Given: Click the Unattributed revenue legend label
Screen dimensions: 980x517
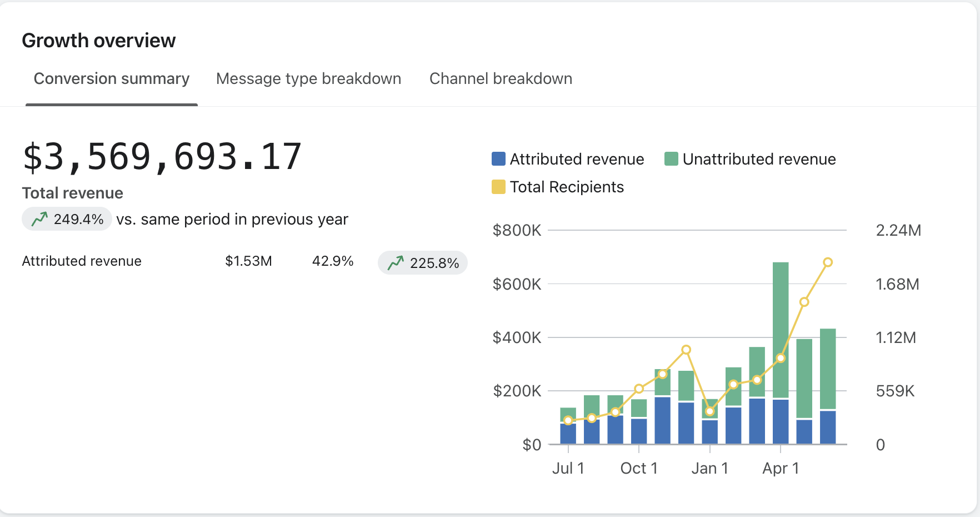Looking at the screenshot, I should (759, 159).
